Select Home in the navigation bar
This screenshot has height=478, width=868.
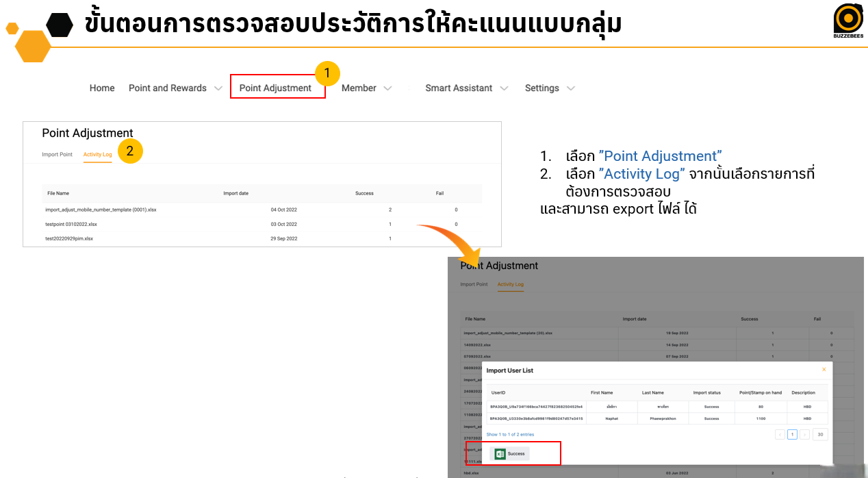click(x=101, y=88)
